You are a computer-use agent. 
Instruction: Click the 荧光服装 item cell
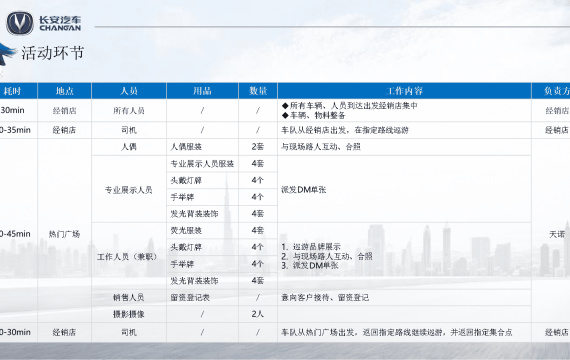202,231
